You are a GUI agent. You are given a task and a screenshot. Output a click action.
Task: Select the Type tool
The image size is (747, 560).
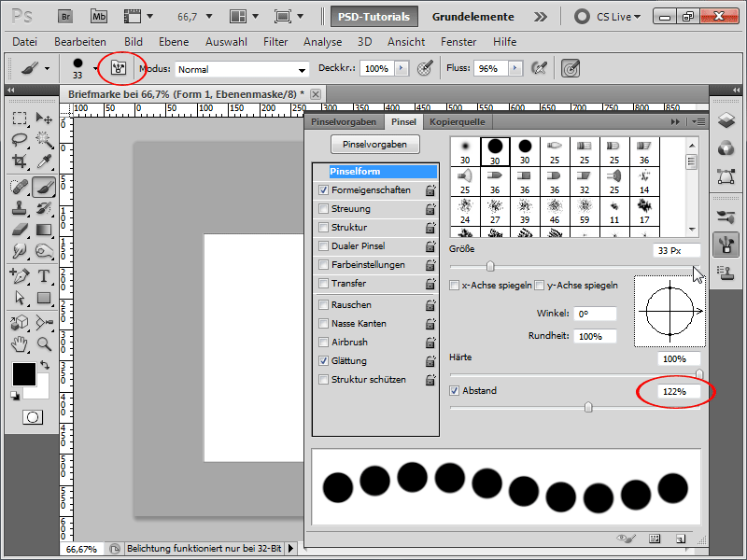click(x=44, y=275)
